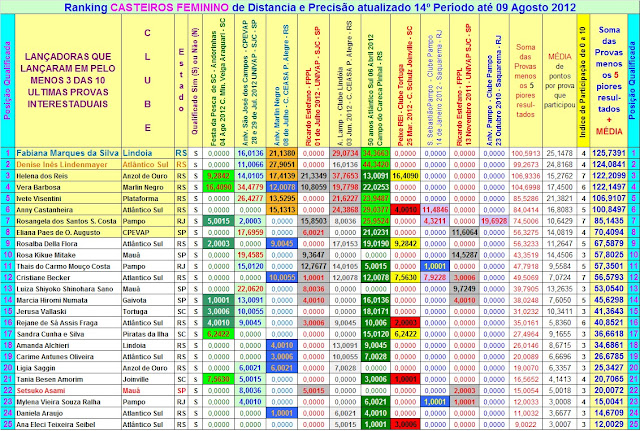Click the Amanda Alchieri name cell

tap(68, 345)
